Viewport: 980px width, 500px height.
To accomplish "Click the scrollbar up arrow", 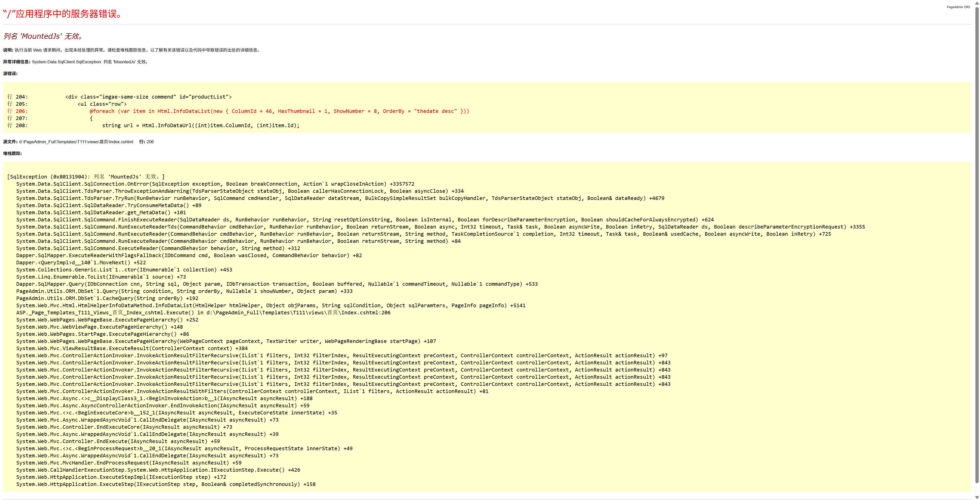I will tap(977, 3).
